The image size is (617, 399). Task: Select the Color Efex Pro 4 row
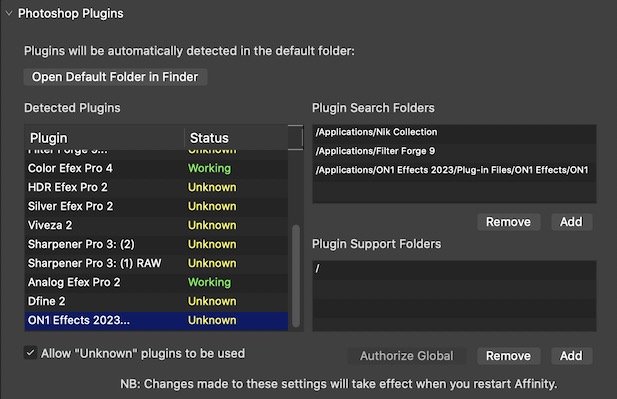(x=156, y=168)
